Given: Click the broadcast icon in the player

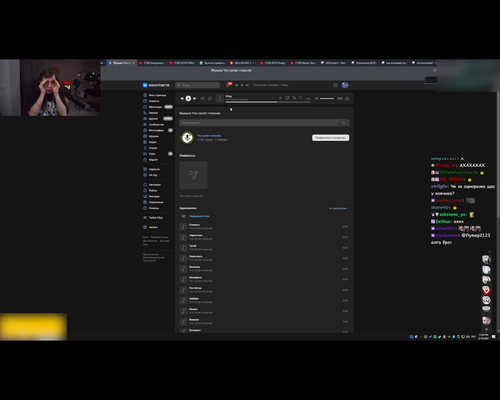Looking at the screenshot, I should pyautogui.click(x=340, y=98).
